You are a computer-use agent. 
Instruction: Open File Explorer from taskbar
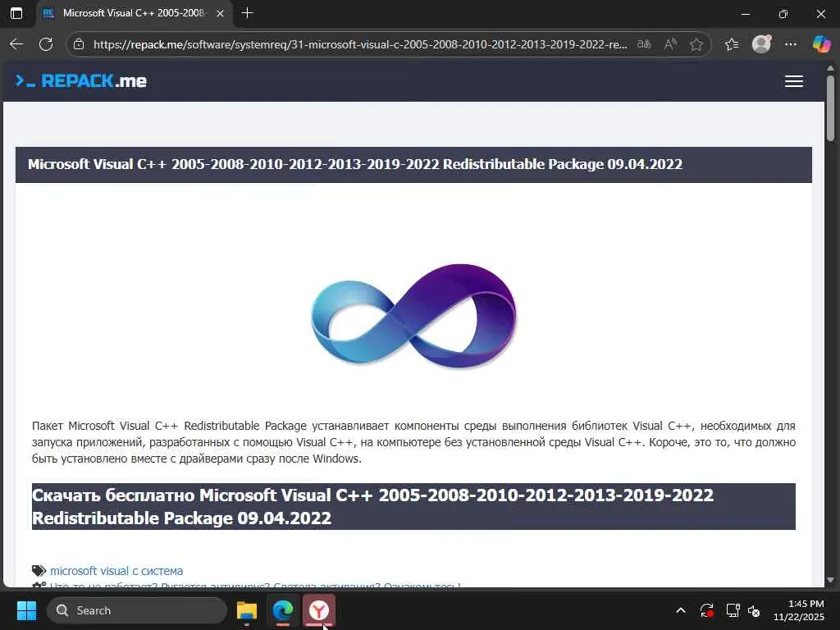[247, 610]
